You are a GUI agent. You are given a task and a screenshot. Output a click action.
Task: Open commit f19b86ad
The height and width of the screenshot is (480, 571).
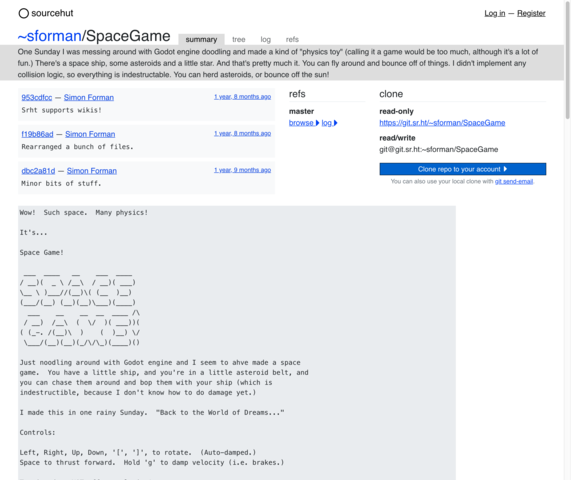(37, 134)
